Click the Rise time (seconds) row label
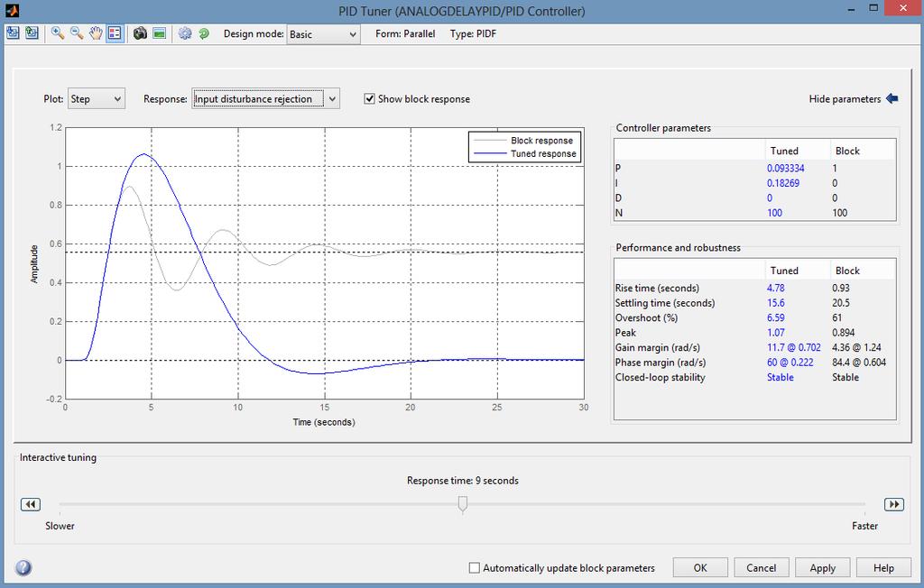 [x=657, y=288]
